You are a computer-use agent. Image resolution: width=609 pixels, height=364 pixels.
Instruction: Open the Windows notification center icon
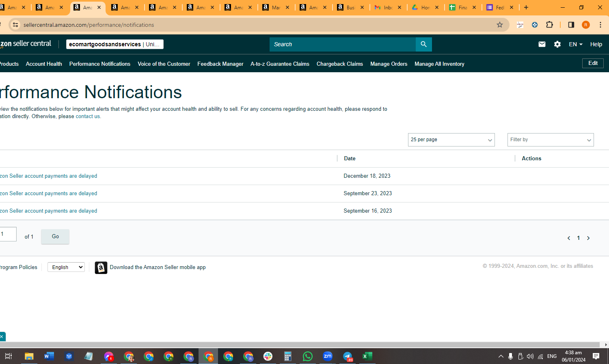(x=596, y=356)
